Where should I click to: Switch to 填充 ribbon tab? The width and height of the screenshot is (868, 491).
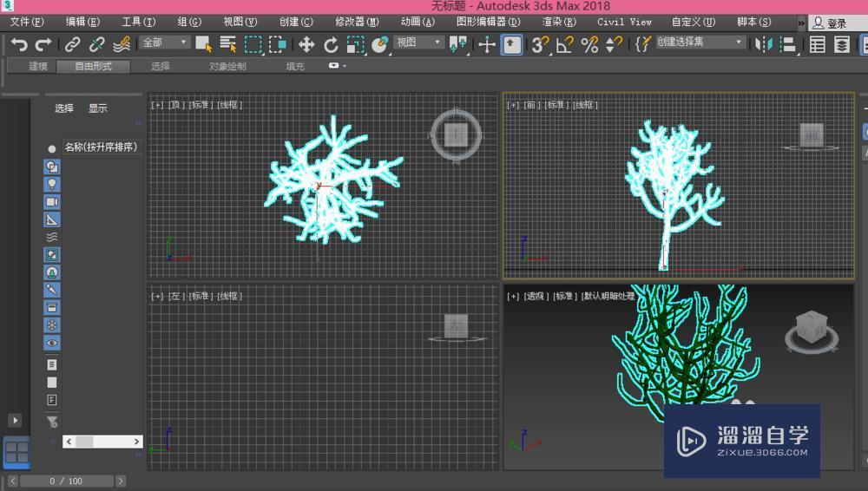coord(295,67)
